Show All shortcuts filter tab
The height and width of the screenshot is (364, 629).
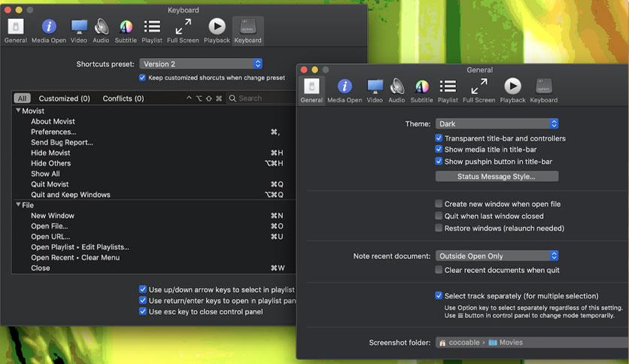coord(22,99)
